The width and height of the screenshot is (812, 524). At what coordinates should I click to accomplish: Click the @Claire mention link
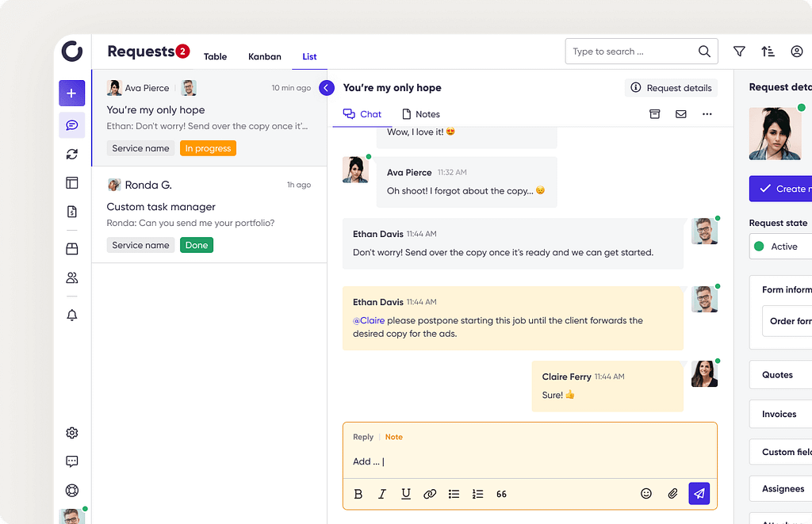click(x=369, y=320)
